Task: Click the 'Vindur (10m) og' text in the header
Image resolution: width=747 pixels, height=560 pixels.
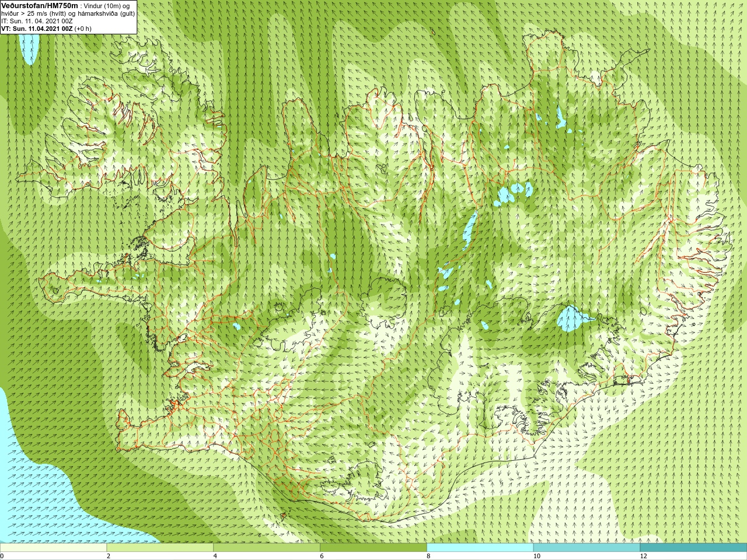Action: point(107,6)
